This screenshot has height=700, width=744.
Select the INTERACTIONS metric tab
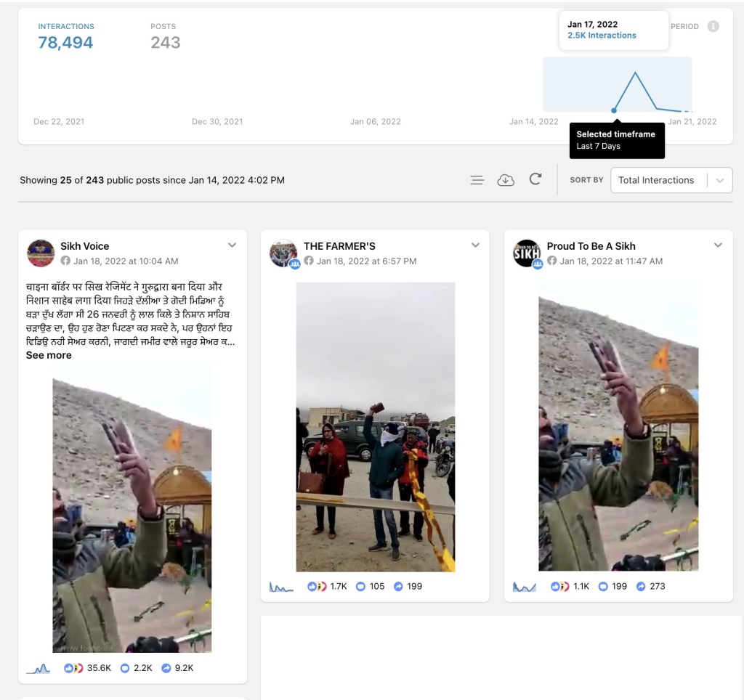click(x=66, y=36)
